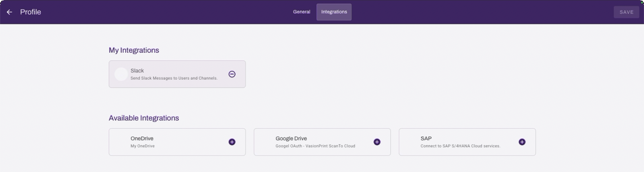Click the 'My OneDrive' description text

(142, 146)
